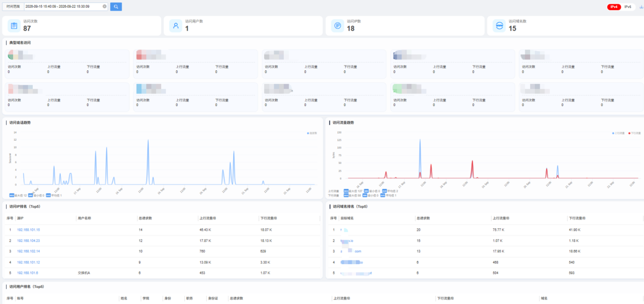Click the tallest blue peak in traffic chart
This screenshot has height=304, width=644.
(x=420, y=141)
